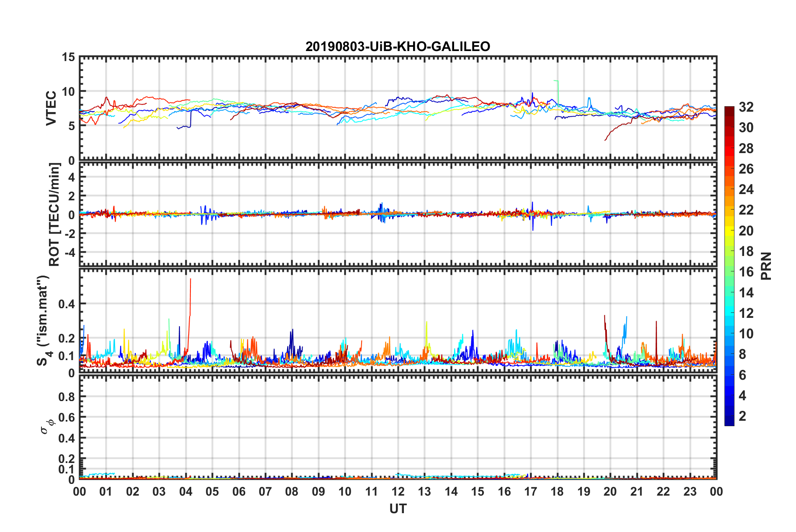Click the VTEC y-axis label
796x532 pixels.
[51, 108]
